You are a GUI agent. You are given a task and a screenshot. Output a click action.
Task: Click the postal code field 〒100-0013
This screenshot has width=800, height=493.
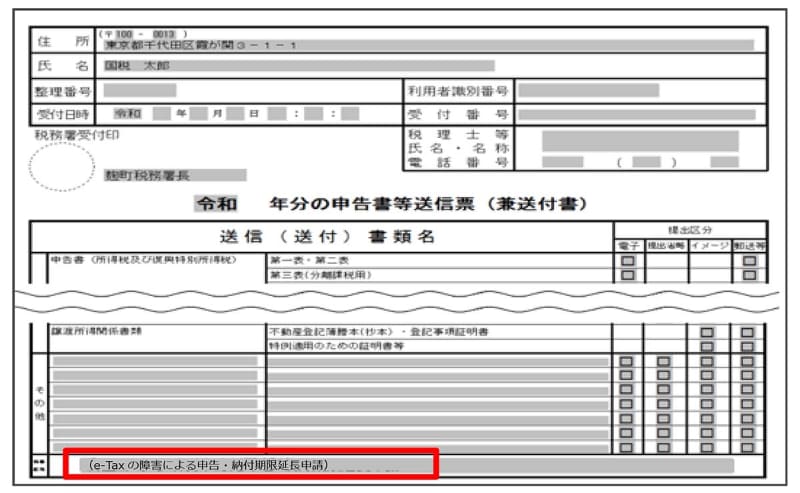143,34
